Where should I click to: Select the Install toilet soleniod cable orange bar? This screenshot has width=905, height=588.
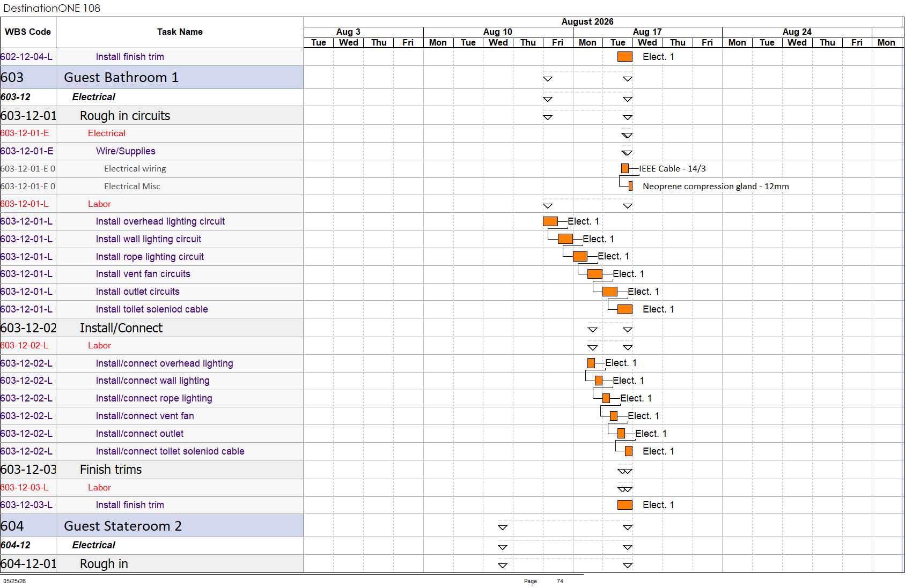tap(625, 309)
